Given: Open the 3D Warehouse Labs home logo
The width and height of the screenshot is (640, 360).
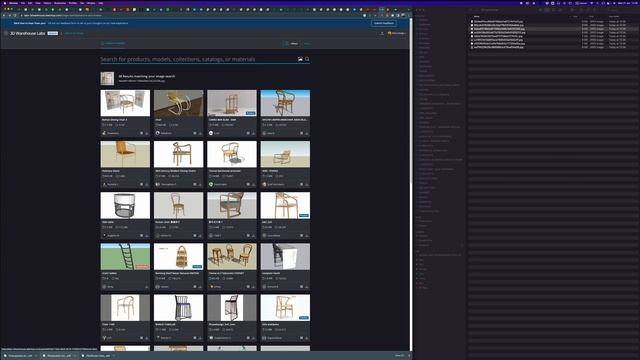Looking at the screenshot, I should 27,33.
